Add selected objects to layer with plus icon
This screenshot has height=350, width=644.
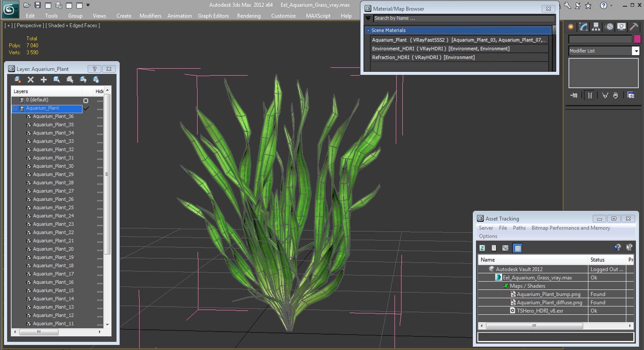click(x=44, y=80)
